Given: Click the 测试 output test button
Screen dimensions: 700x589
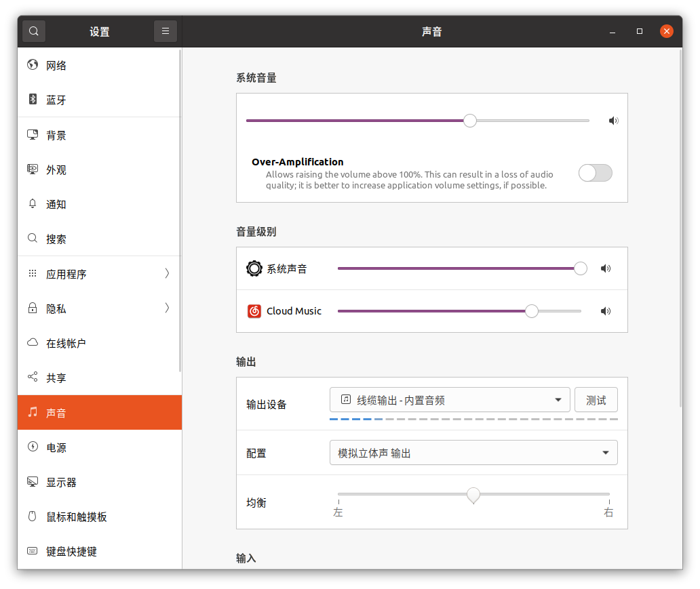Looking at the screenshot, I should 596,399.
